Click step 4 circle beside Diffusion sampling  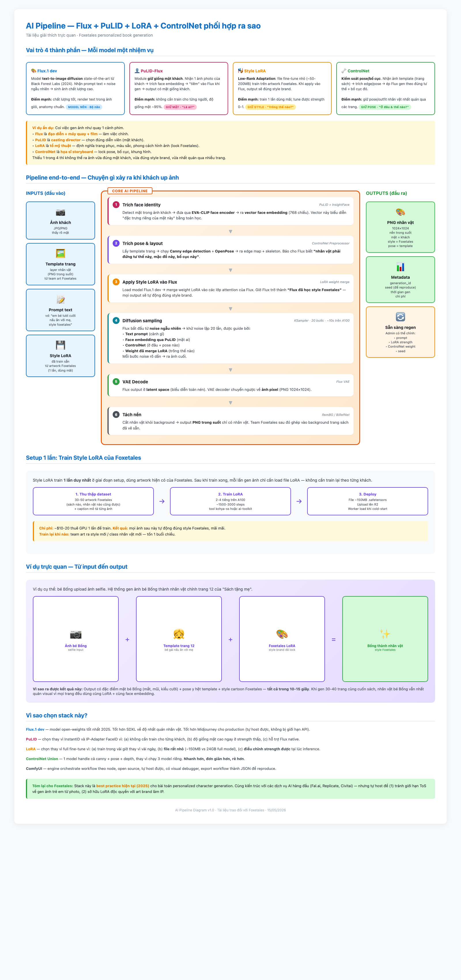click(x=116, y=320)
